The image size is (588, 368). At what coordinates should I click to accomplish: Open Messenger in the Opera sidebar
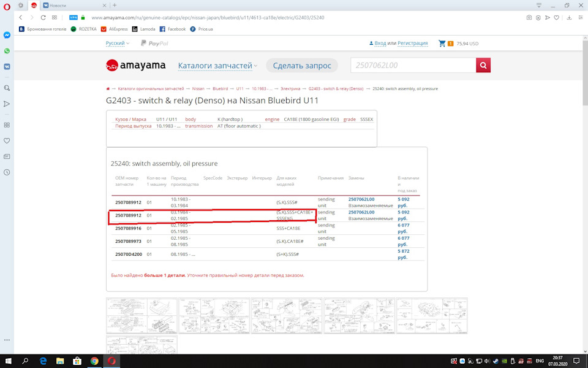pyautogui.click(x=7, y=35)
